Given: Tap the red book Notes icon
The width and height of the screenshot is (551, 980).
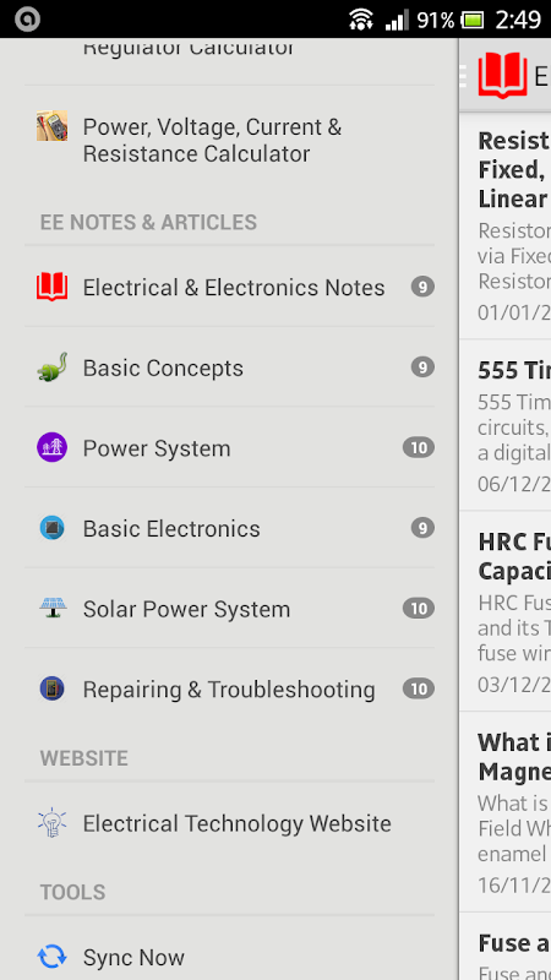Looking at the screenshot, I should 52,286.
